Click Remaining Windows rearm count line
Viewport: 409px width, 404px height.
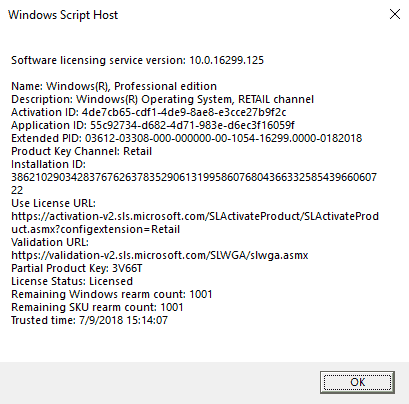[x=112, y=294]
